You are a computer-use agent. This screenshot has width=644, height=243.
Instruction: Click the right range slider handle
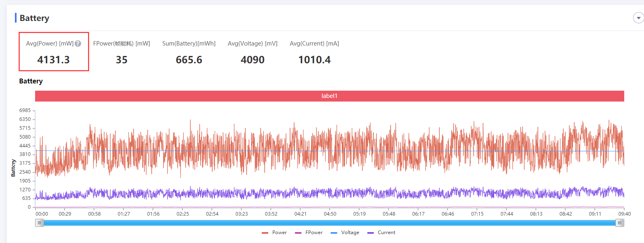620,223
